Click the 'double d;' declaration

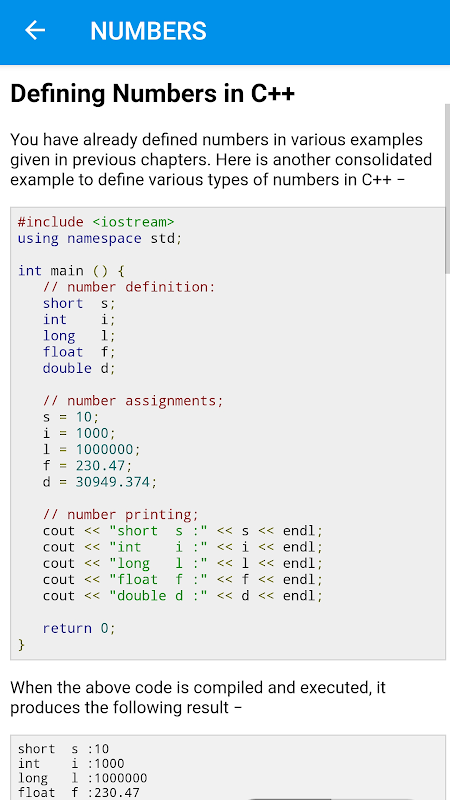[79, 368]
